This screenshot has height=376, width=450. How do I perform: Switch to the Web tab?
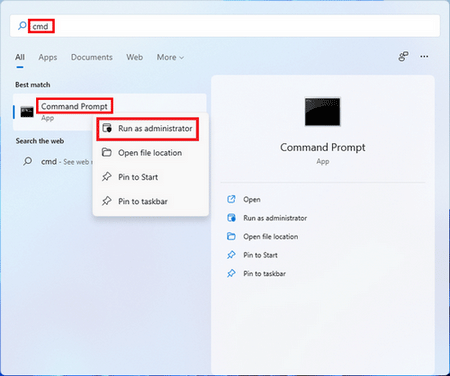[134, 57]
